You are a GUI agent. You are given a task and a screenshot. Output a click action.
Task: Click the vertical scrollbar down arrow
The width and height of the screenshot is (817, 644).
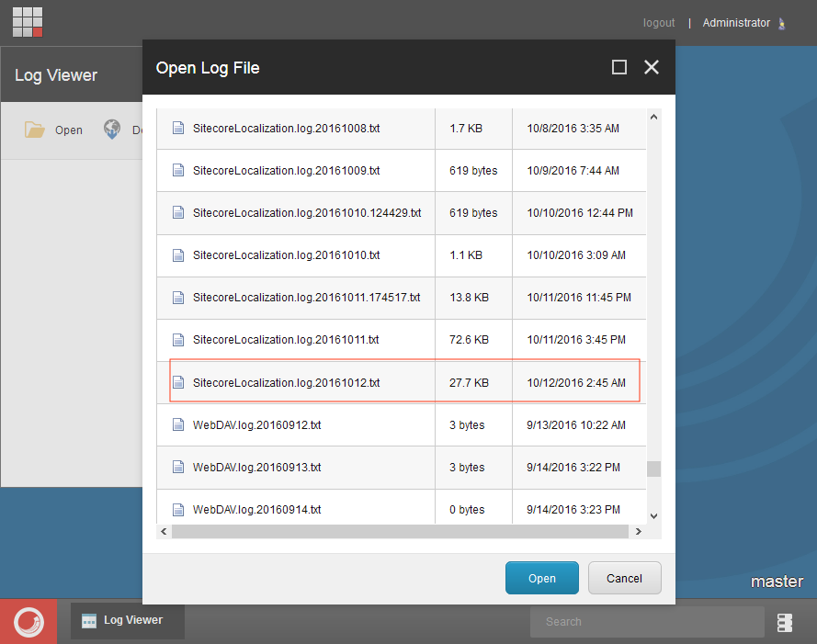point(654,515)
